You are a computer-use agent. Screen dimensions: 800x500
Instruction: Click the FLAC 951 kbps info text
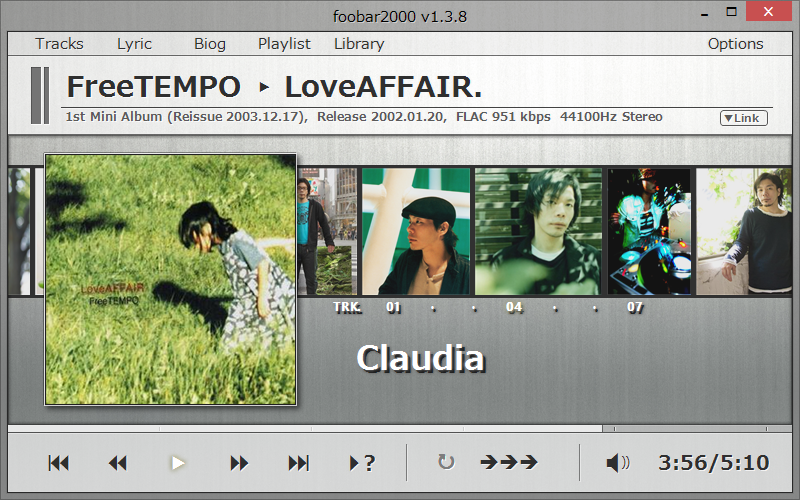[x=503, y=117]
